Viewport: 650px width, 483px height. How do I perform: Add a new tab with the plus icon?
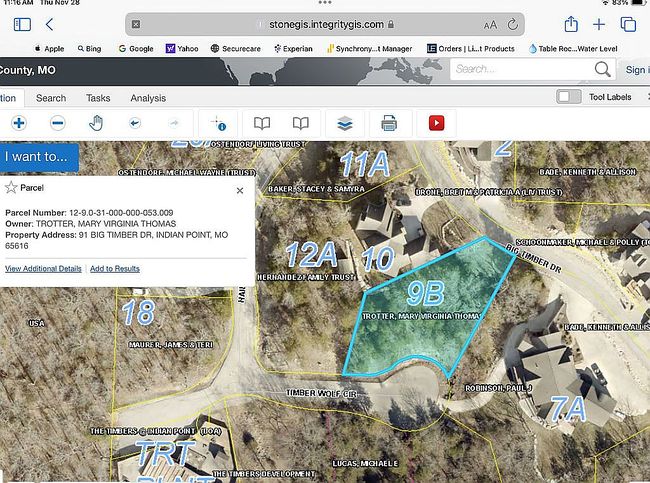tap(599, 24)
